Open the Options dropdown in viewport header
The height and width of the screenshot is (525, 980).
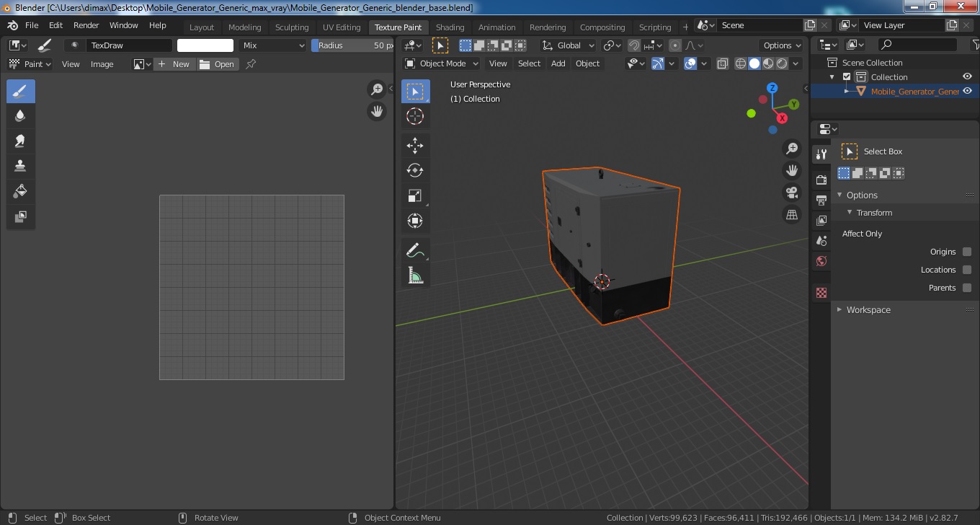(x=782, y=45)
